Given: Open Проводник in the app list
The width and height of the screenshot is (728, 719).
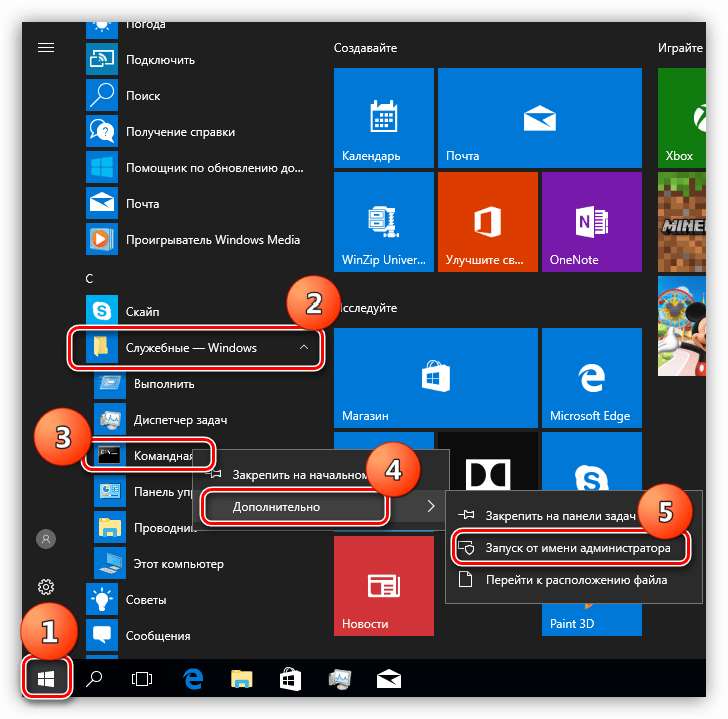Looking at the screenshot, I should click(143, 527).
